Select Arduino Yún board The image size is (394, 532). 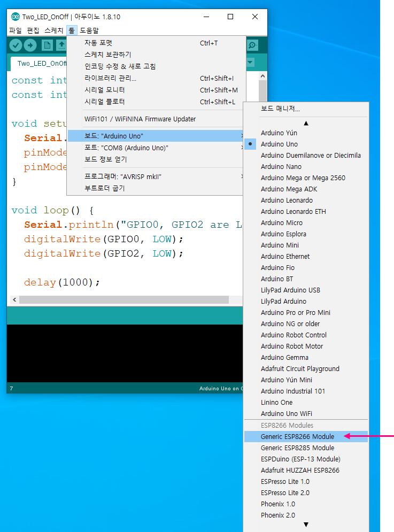pyautogui.click(x=306, y=133)
